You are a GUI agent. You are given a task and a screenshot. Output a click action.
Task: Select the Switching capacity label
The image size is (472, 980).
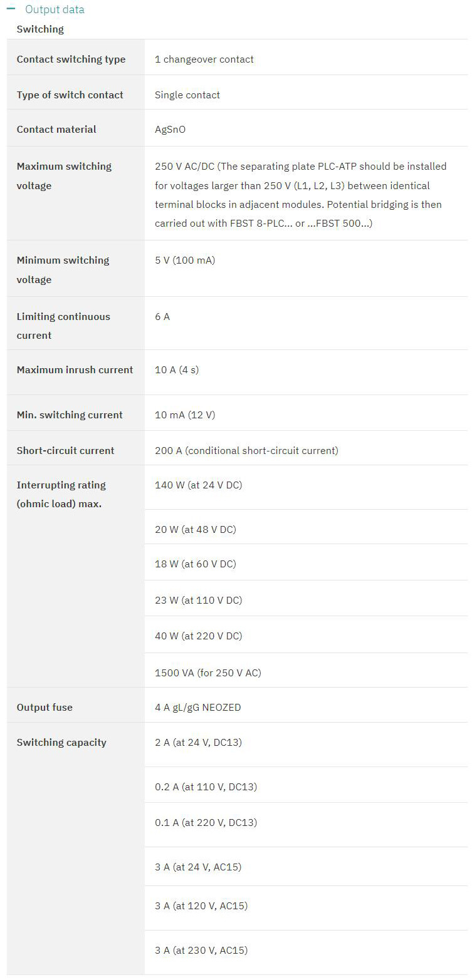61,743
